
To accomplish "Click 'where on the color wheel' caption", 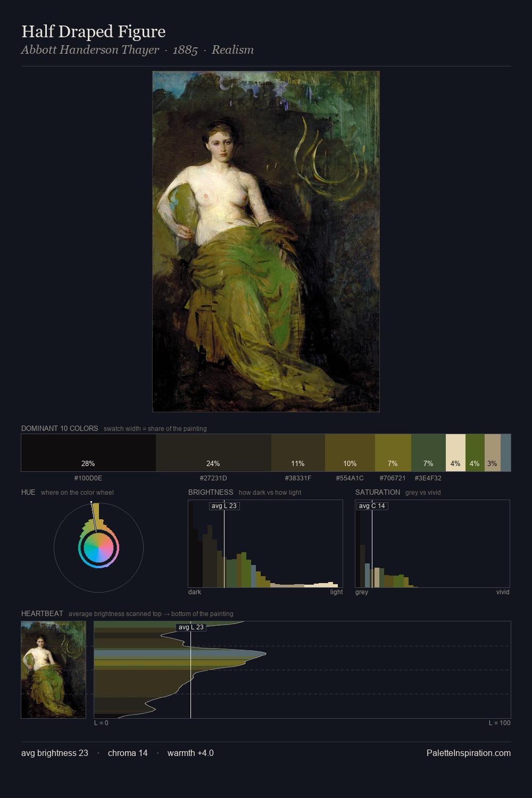I will (77, 493).
